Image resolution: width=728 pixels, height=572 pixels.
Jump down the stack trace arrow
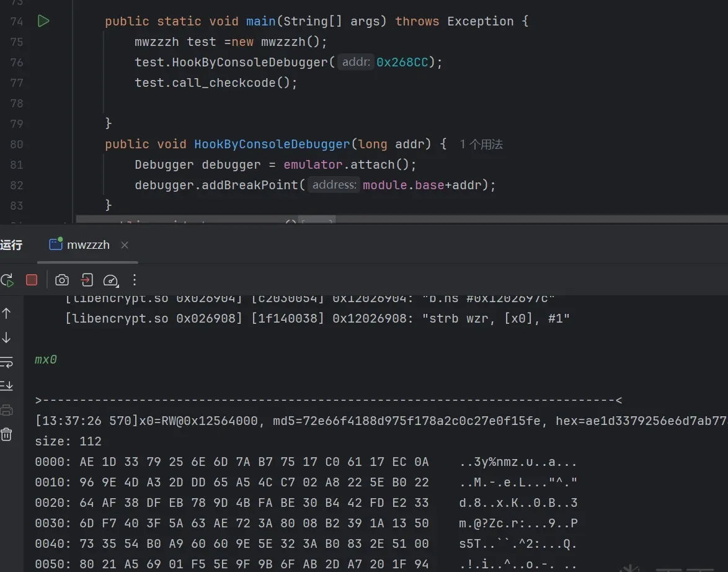6,337
